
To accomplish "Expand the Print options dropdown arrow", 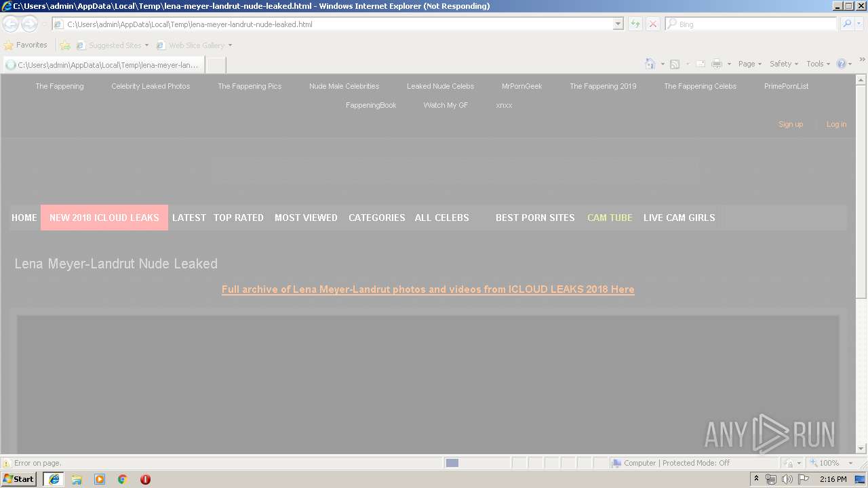I will pos(729,64).
